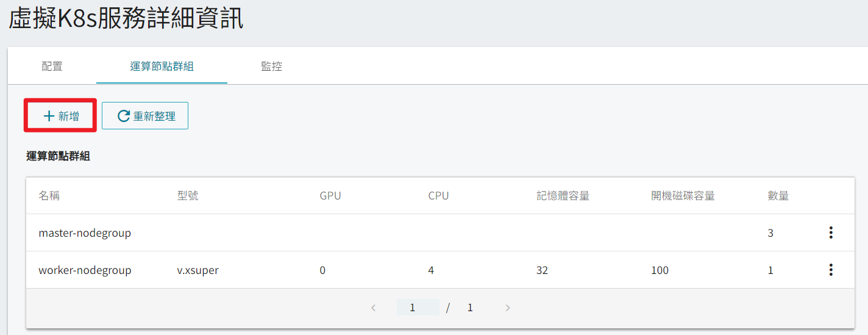Click the 重新整理 refresh button

click(x=145, y=116)
